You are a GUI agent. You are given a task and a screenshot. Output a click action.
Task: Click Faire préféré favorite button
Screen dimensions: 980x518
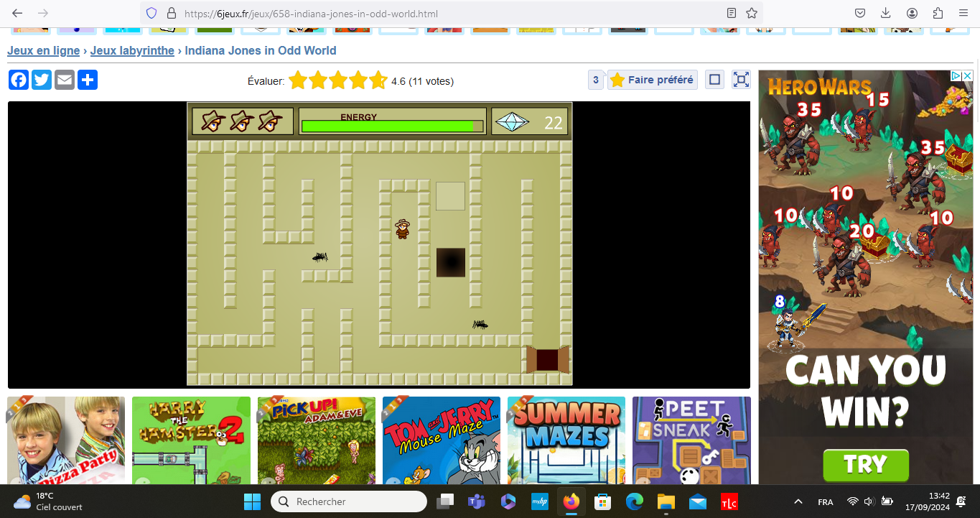pos(652,80)
